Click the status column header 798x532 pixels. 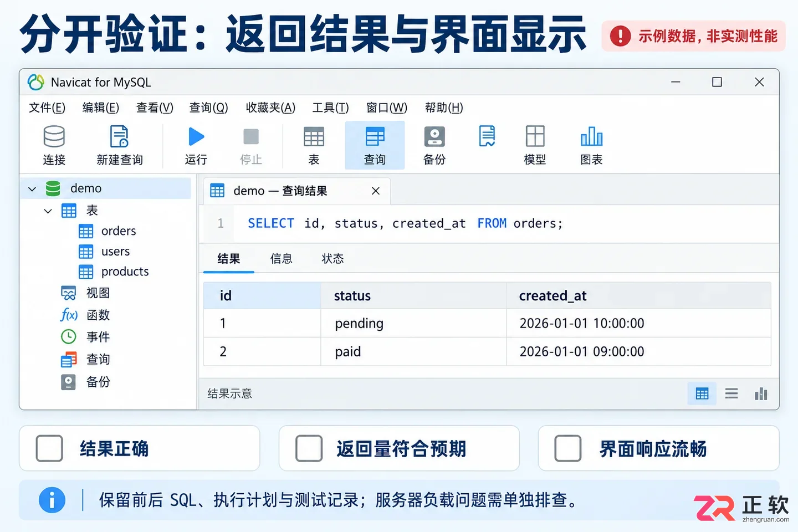tap(413, 296)
